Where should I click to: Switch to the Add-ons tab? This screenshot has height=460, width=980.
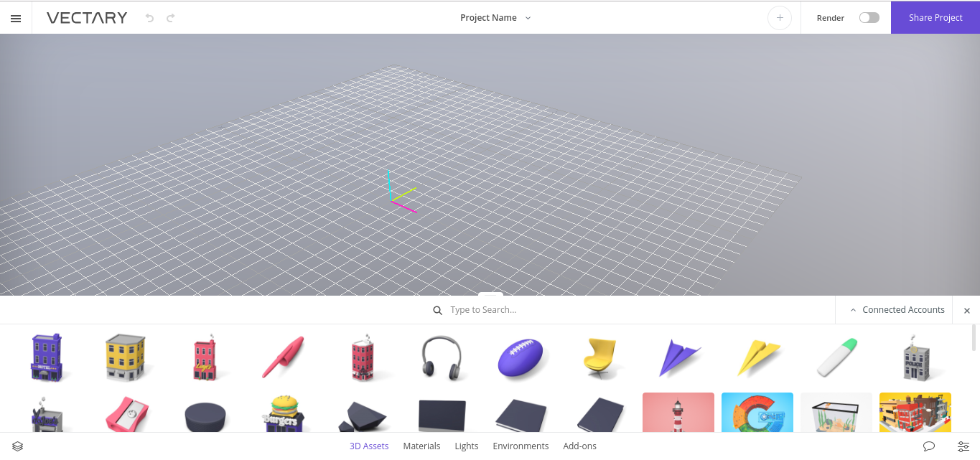point(579,446)
